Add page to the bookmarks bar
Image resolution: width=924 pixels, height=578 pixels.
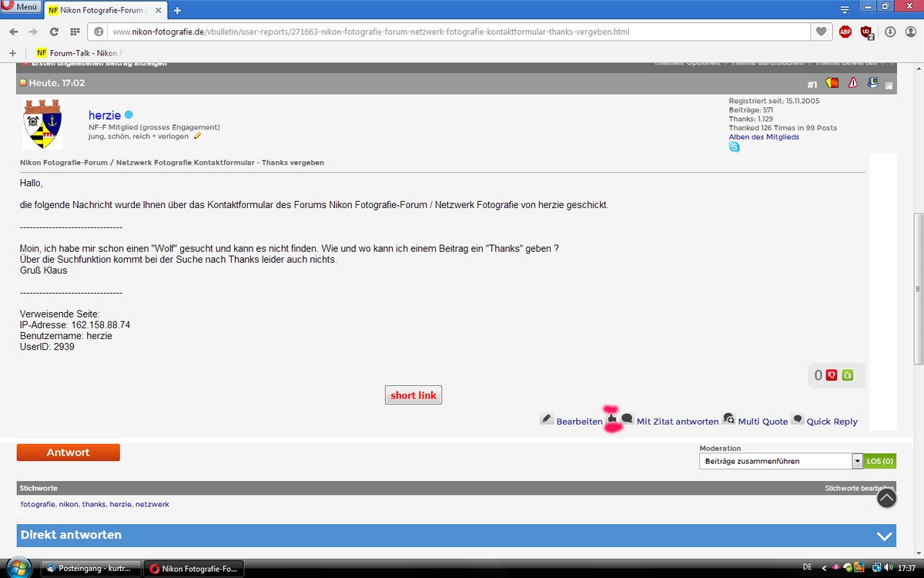(12, 52)
